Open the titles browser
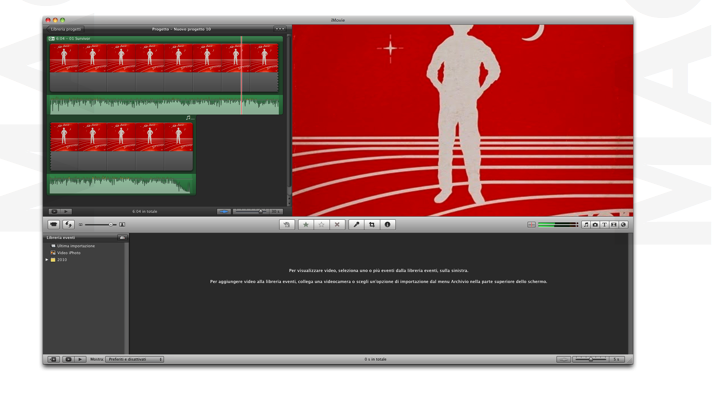 click(604, 225)
